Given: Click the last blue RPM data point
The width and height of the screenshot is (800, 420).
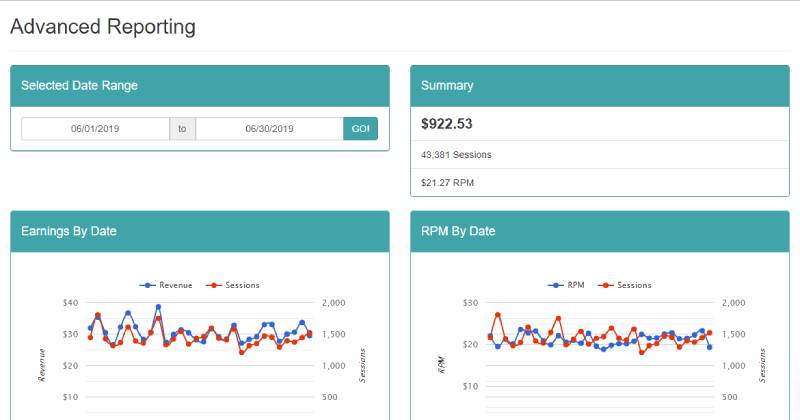Looking at the screenshot, I should (x=709, y=347).
